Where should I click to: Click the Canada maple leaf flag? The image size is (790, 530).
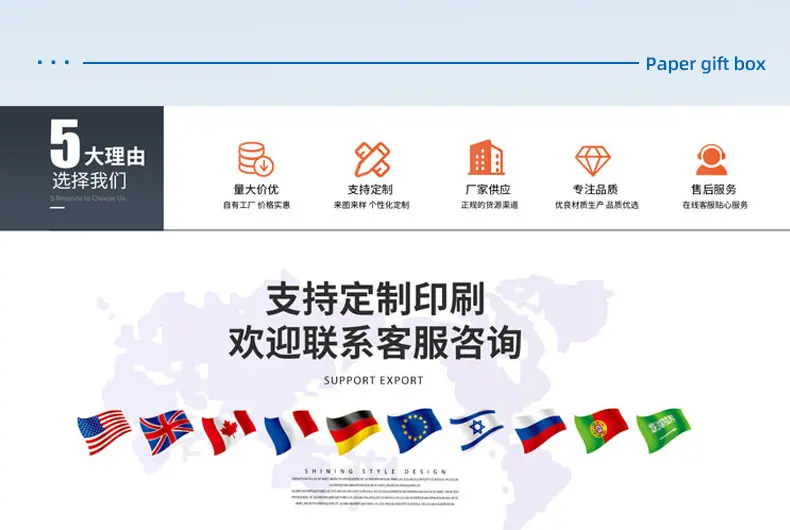pos(229,432)
